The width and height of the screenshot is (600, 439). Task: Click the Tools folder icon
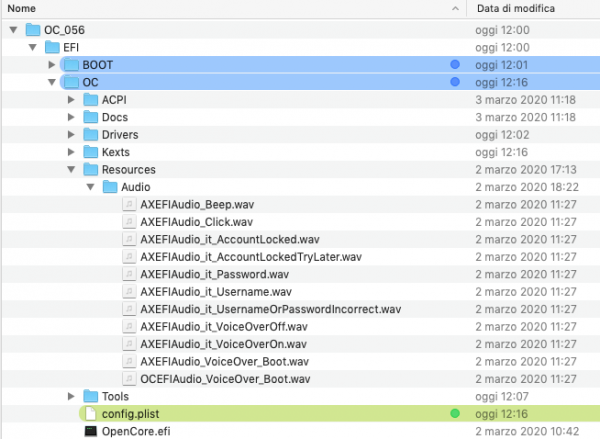89,396
